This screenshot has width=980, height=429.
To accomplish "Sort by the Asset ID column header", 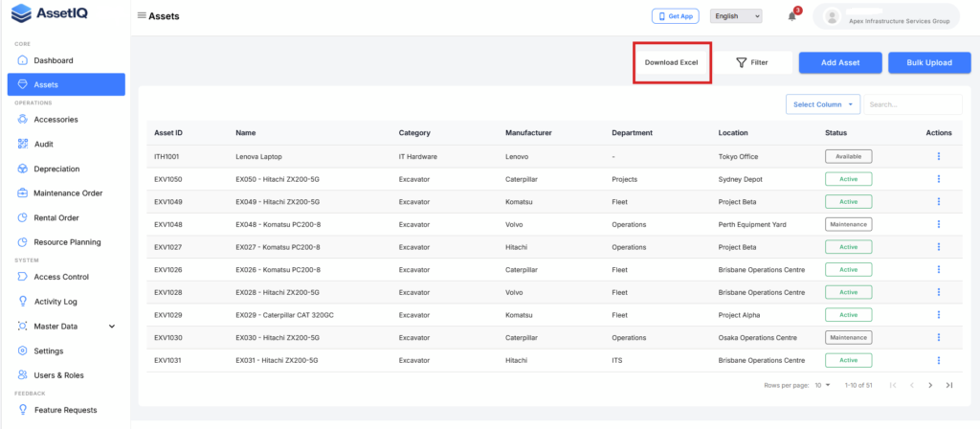I will [x=168, y=132].
